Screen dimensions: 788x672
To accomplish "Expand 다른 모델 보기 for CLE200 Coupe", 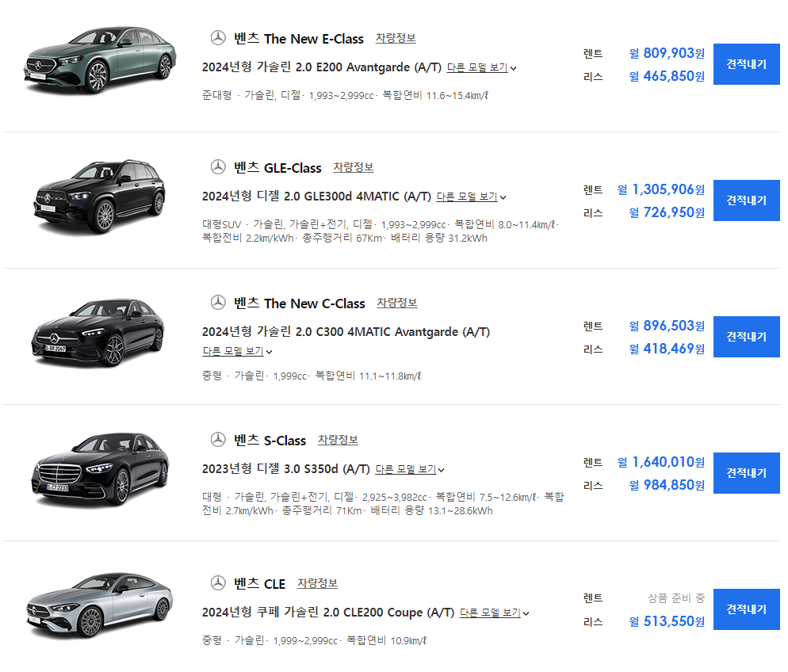I will (489, 612).
